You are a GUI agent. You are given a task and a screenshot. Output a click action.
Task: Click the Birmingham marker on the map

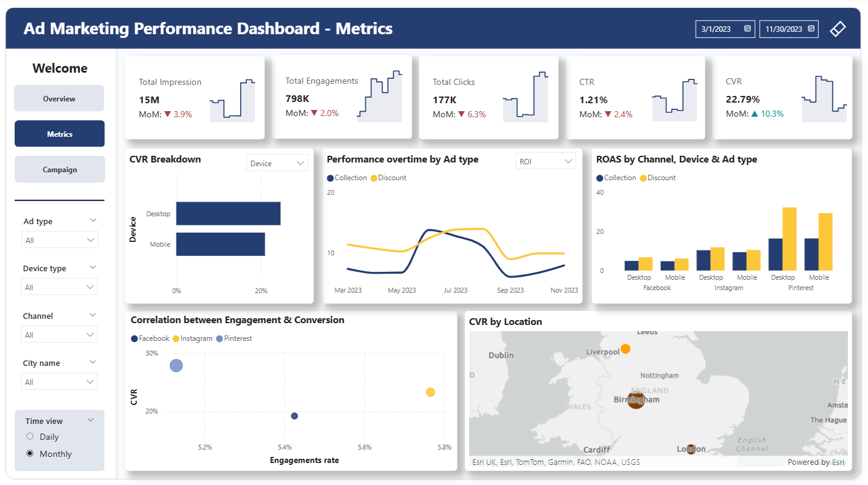(636, 400)
